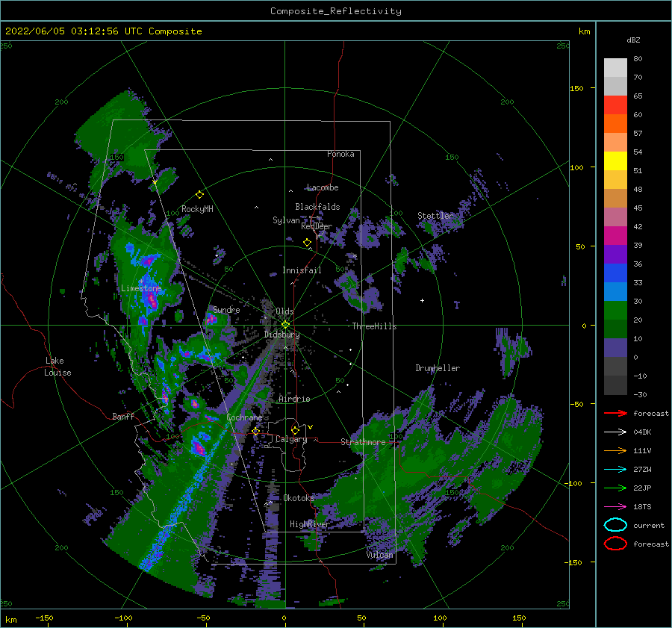Click the Sylvan label
The image size is (672, 628).
point(286,220)
